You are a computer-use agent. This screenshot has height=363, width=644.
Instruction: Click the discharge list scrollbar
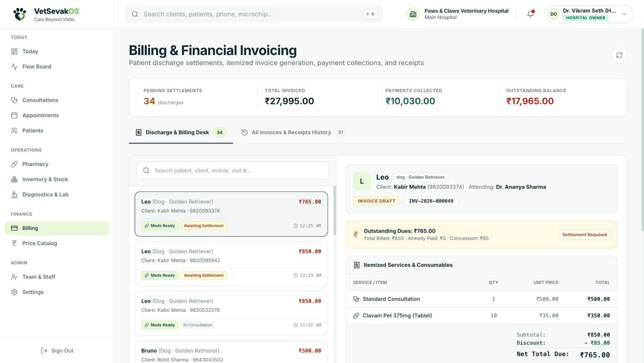tap(335, 211)
